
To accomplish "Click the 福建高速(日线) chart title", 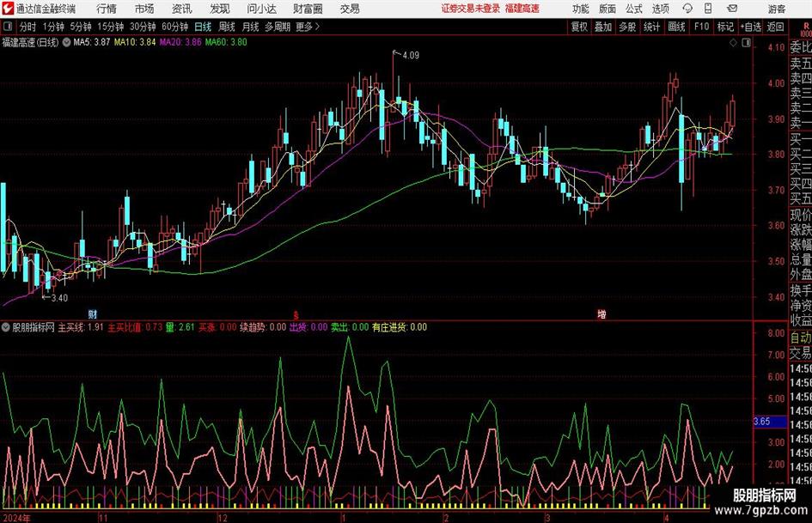I will tap(31, 42).
